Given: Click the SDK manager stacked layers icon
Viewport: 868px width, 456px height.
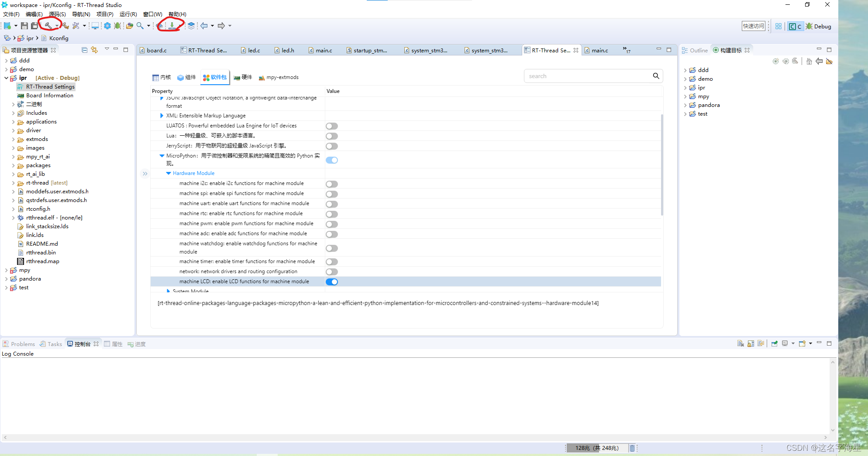Looking at the screenshot, I should pyautogui.click(x=191, y=26).
